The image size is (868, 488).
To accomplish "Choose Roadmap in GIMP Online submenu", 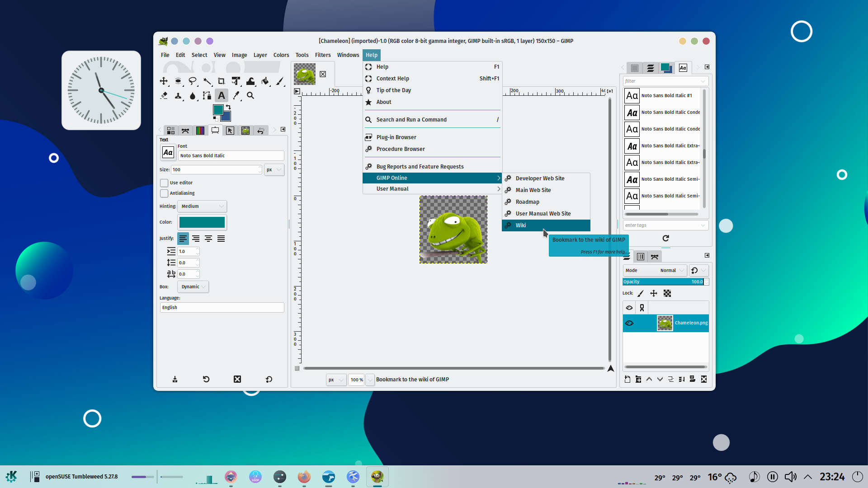I will [x=546, y=202].
